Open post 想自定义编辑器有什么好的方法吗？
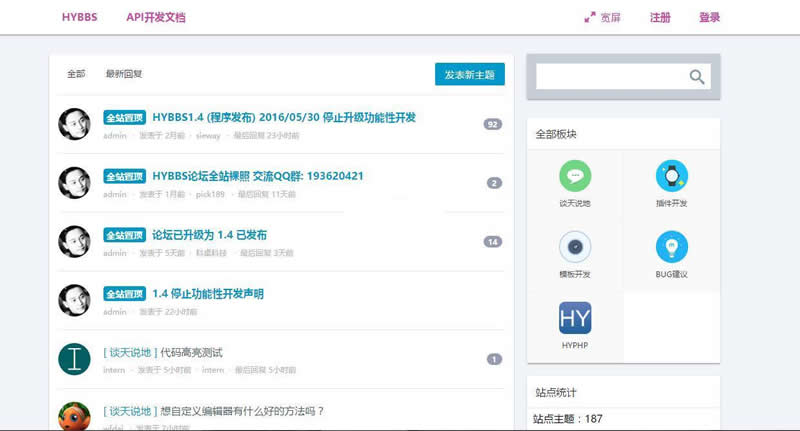This screenshot has width=800, height=431. pyautogui.click(x=242, y=411)
